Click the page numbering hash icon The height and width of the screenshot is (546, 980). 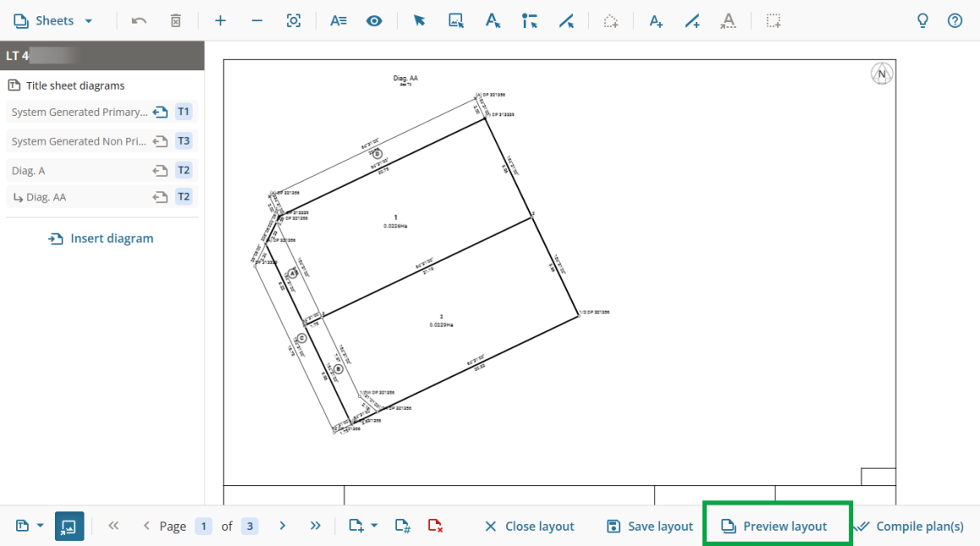click(402, 526)
